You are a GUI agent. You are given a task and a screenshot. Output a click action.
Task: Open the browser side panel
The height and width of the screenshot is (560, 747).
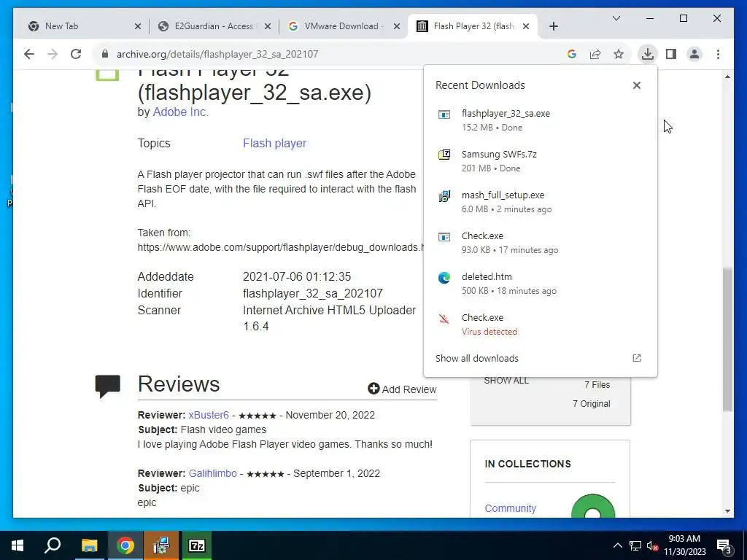click(671, 54)
